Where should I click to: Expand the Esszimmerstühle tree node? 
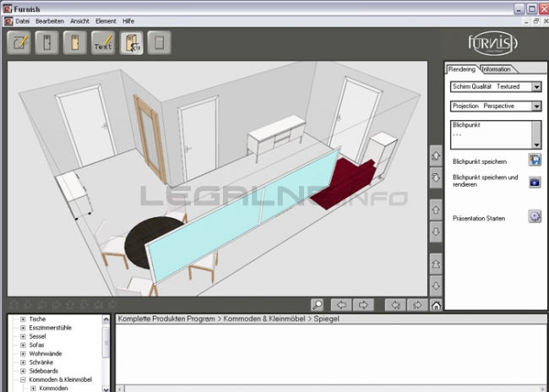[x=23, y=328]
